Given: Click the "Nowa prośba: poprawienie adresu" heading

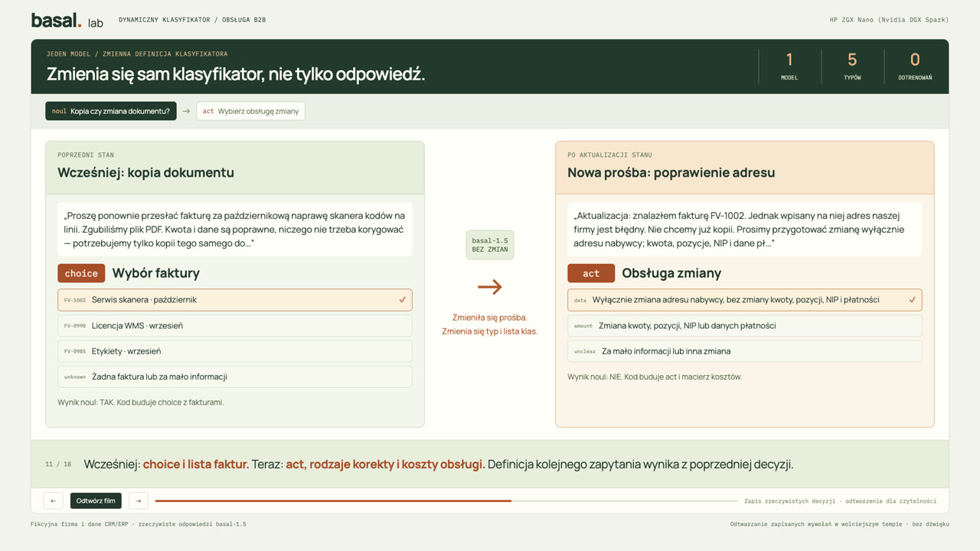Looking at the screenshot, I should point(671,172).
